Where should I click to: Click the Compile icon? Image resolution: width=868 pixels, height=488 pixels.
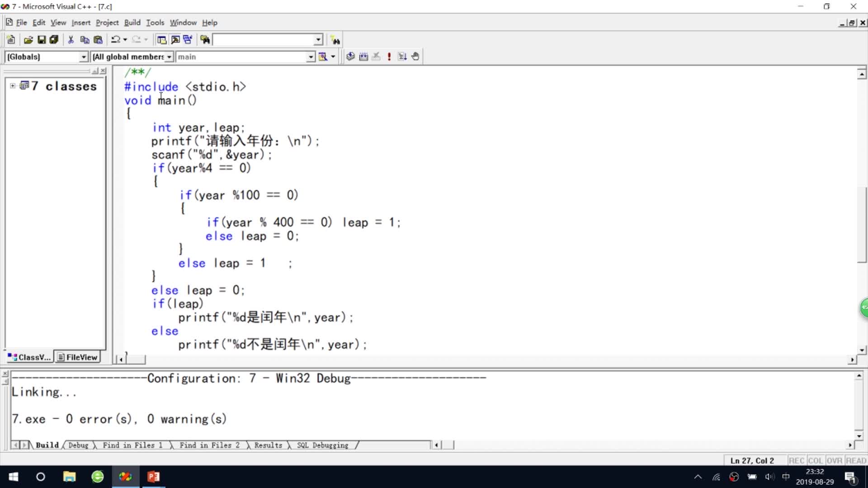(x=350, y=56)
